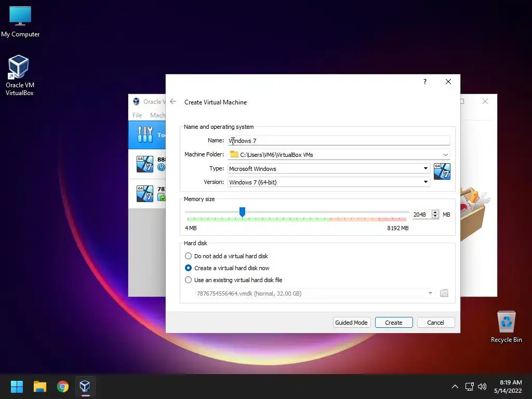Select the Tools icon in VirtualBox Manager
Image resolution: width=532 pixels, height=399 pixels.
click(x=145, y=135)
